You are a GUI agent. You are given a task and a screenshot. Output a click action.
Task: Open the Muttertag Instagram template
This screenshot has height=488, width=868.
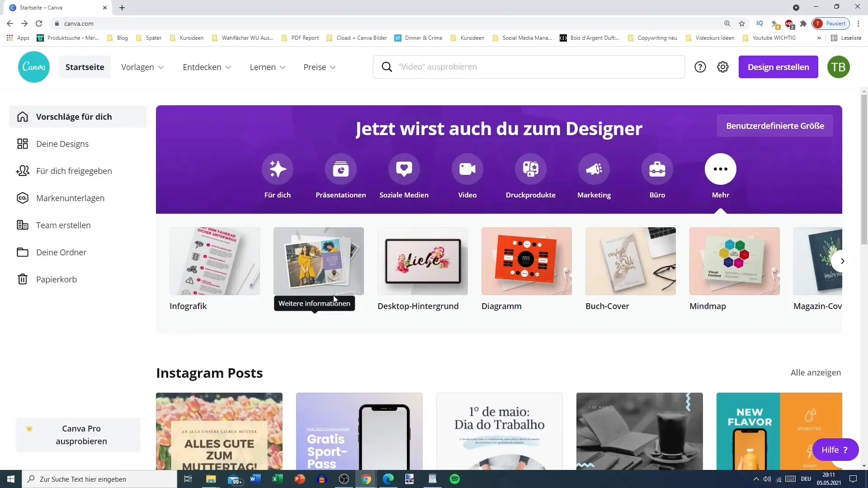[x=219, y=431]
